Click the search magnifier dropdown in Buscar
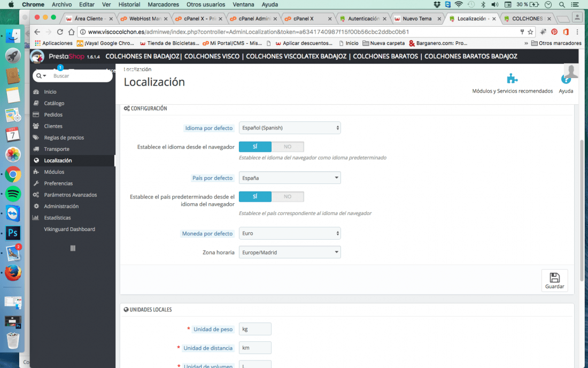 41,76
